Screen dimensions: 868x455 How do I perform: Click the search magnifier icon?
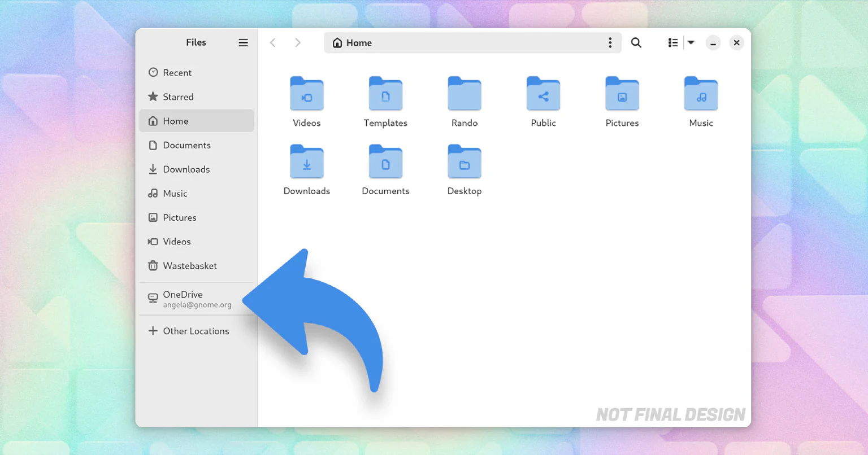636,43
